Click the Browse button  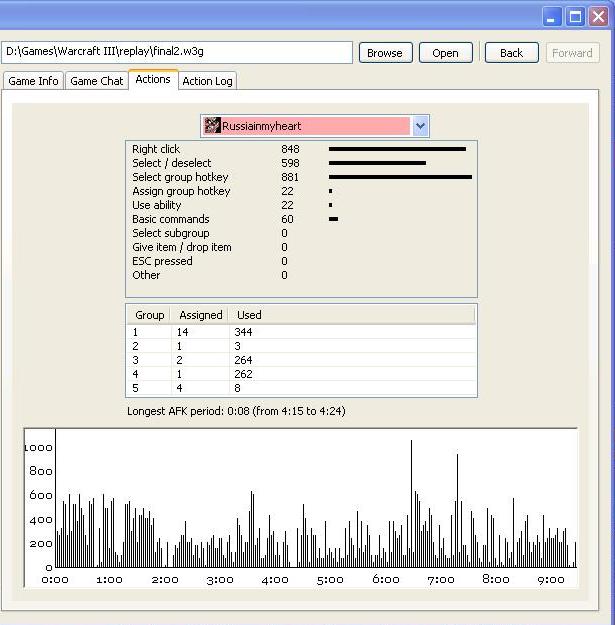coord(385,53)
